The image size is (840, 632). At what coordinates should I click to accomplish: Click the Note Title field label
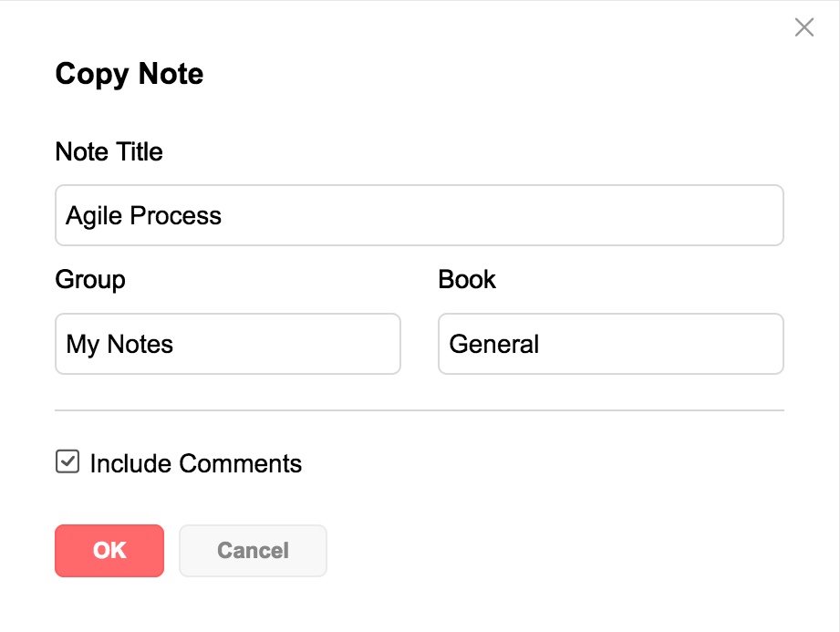pos(109,151)
